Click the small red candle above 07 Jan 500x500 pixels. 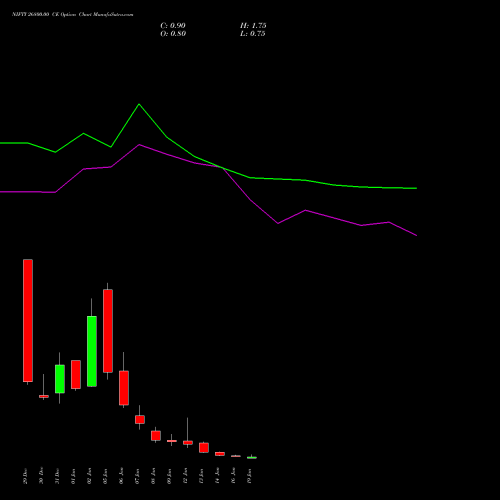tap(140, 419)
